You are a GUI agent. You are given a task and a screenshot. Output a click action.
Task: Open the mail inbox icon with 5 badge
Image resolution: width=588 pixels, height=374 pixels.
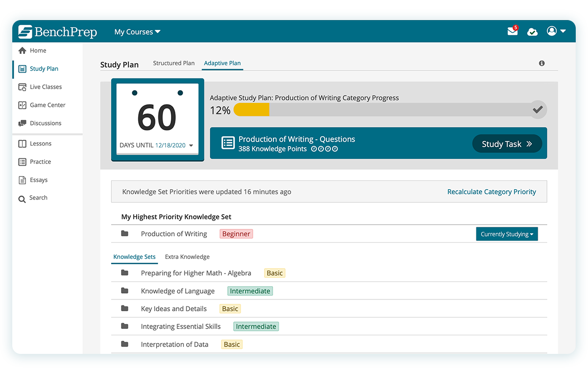tap(513, 31)
